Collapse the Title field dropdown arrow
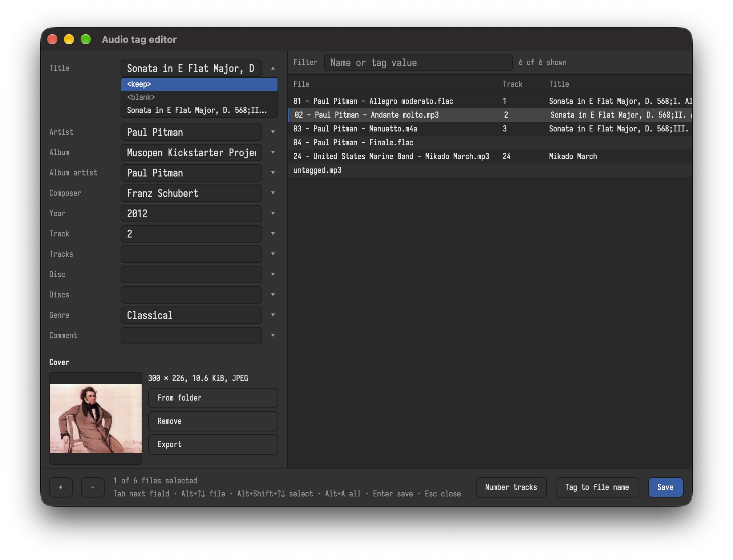The image size is (733, 560). [x=273, y=68]
